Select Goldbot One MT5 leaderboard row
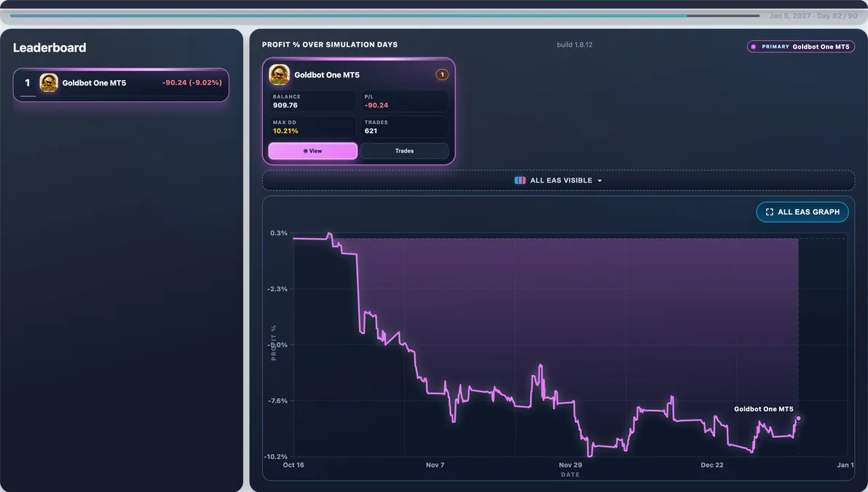 pos(121,84)
